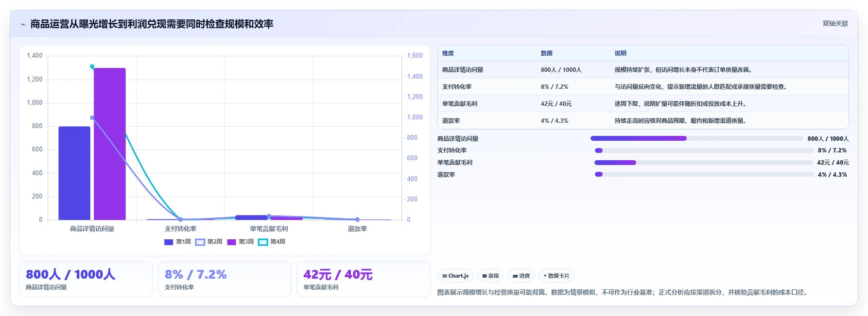Image resolution: width=868 pixels, height=316 pixels.
Task: Click the explanation starting 与访问量反向变化
Action: 701,87
